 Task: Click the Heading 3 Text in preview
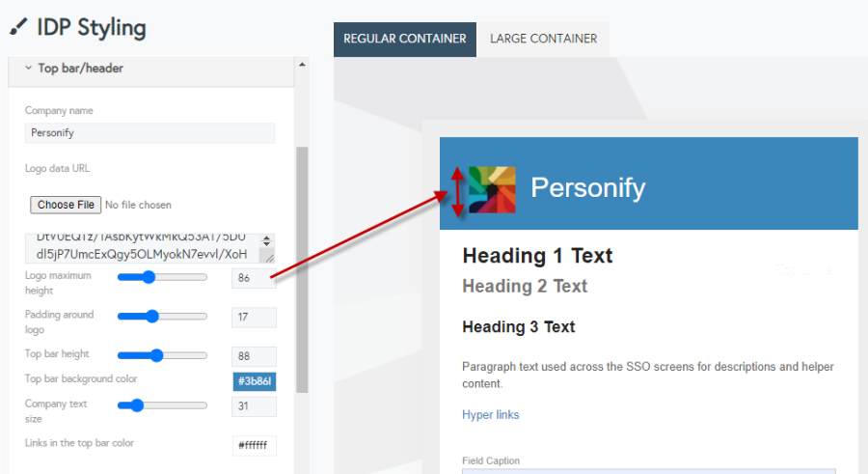click(x=519, y=326)
